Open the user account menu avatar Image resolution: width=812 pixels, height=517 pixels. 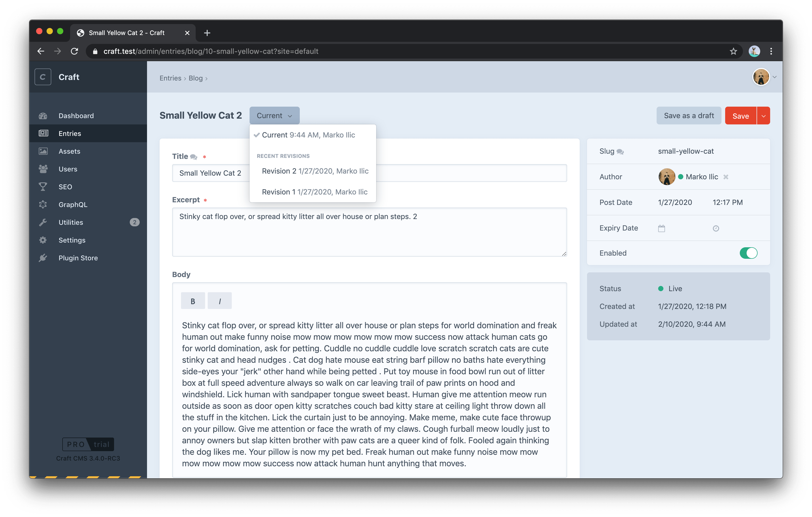(761, 77)
